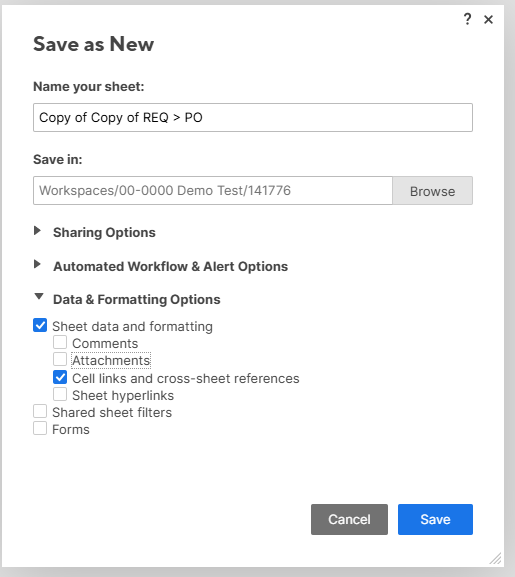
Task: Close the Save as New dialog
Action: (x=488, y=20)
